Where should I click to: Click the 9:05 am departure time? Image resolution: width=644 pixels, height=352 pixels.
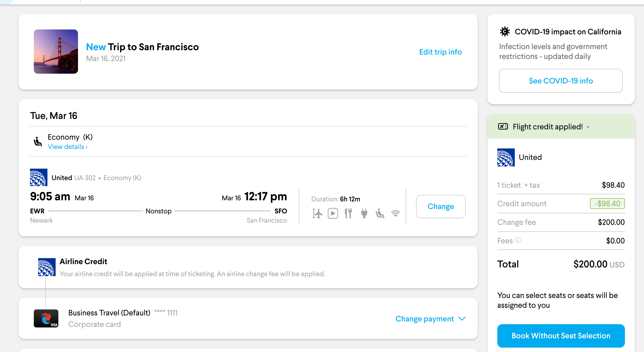pos(50,196)
